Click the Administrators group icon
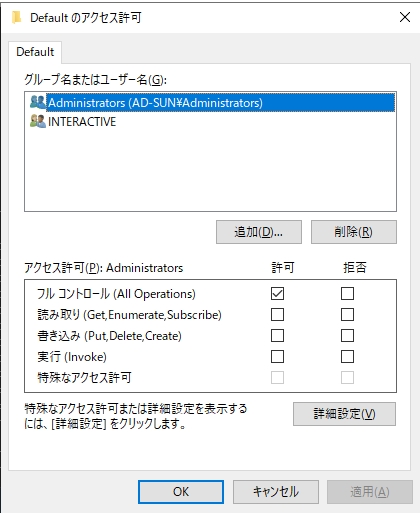Screen dimensions: 420x513 tap(38, 102)
